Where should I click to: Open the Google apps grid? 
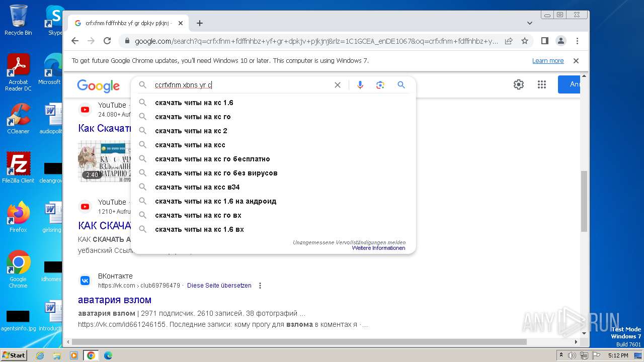click(x=542, y=84)
